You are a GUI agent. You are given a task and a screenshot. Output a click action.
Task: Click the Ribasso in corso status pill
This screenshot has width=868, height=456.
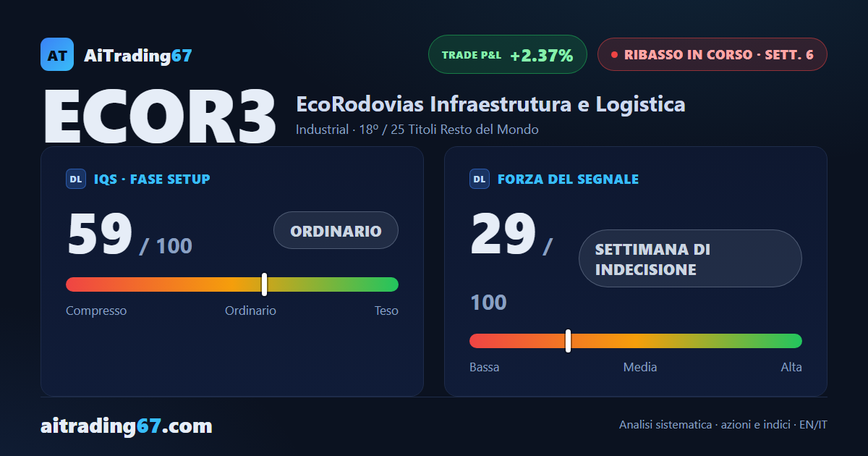(712, 54)
